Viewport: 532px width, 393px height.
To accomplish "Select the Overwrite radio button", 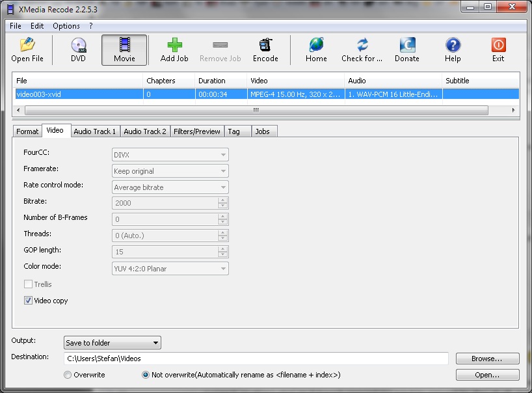I will [x=68, y=375].
